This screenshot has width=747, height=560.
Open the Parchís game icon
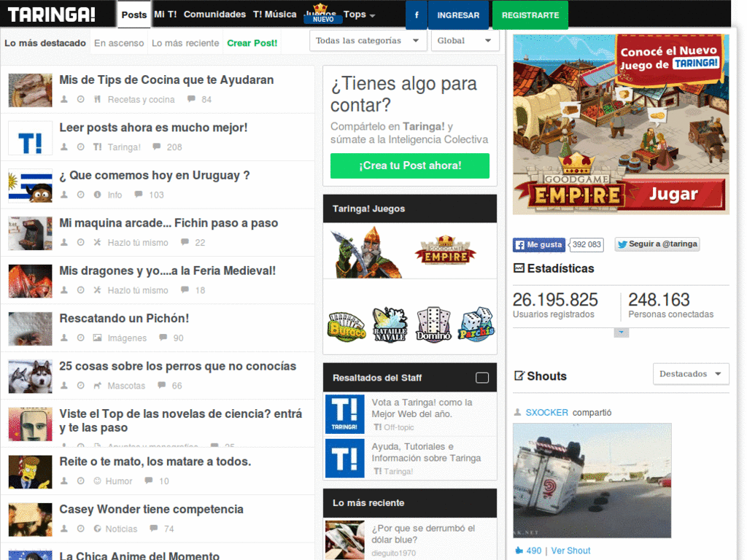tap(476, 324)
